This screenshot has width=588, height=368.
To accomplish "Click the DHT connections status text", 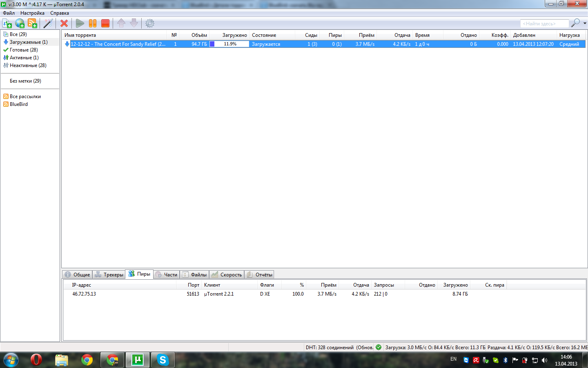I will point(339,348).
